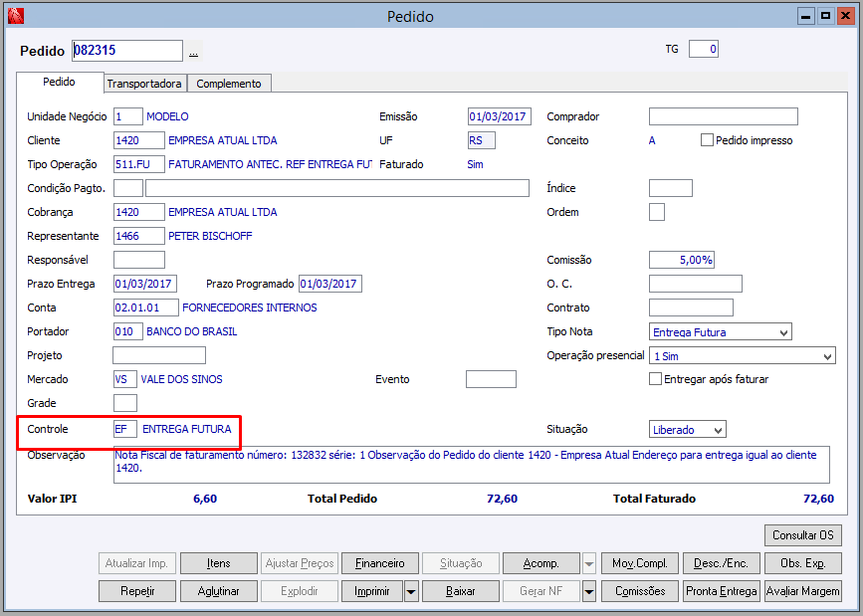Image resolution: width=863 pixels, height=616 pixels.
Task: Click the Emissão date field
Action: (500, 116)
